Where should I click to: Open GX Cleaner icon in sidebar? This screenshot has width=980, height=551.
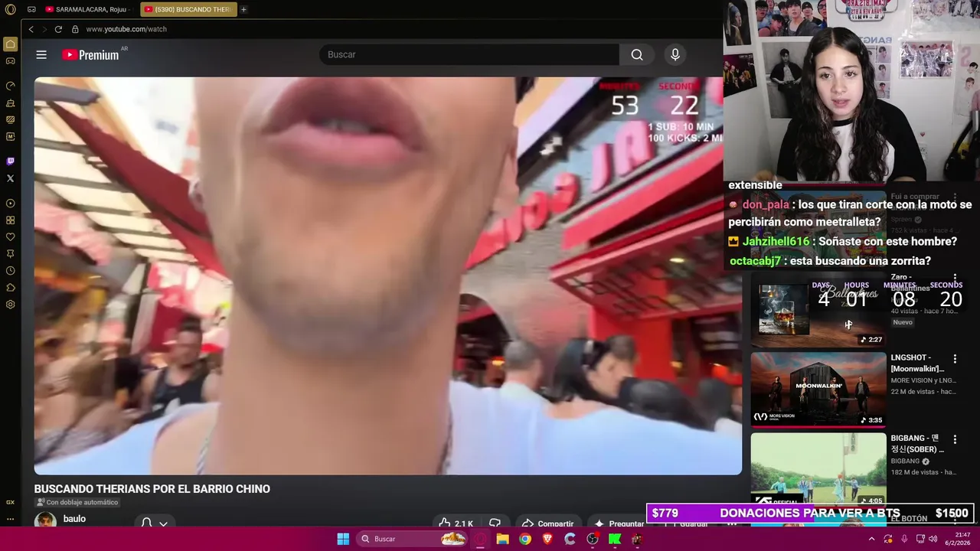(x=11, y=103)
